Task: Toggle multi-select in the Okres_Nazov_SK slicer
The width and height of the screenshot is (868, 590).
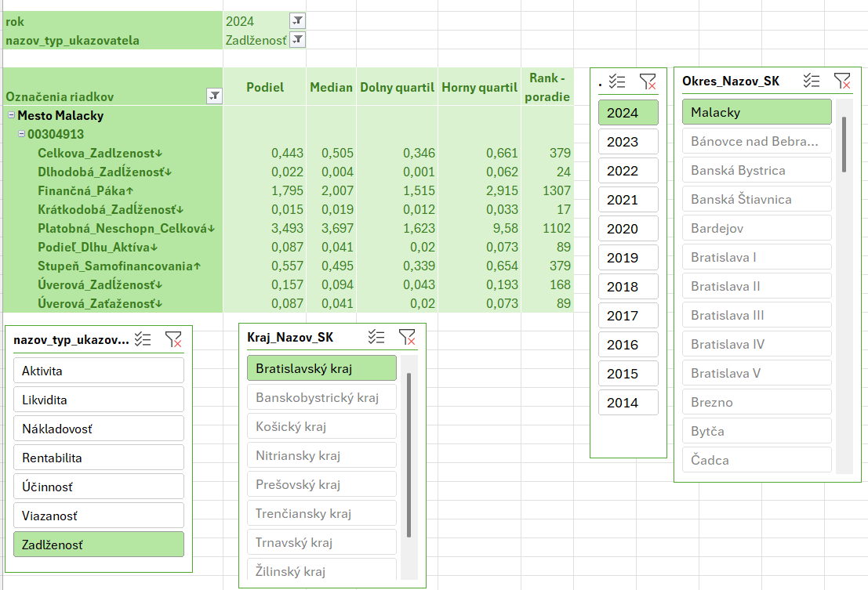Action: pyautogui.click(x=812, y=81)
